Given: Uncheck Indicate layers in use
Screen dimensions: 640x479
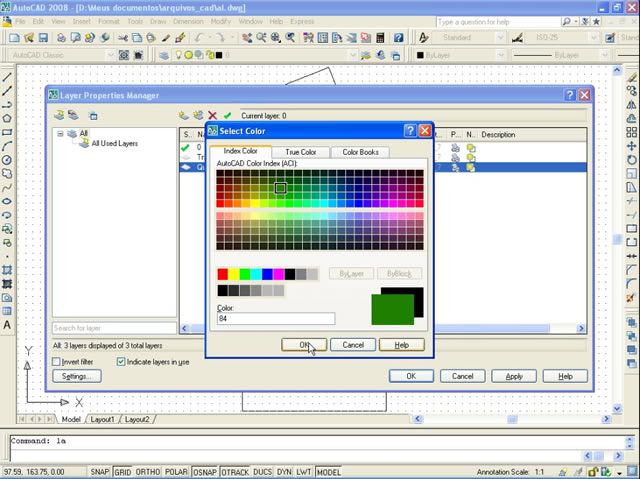Looking at the screenshot, I should point(121,362).
